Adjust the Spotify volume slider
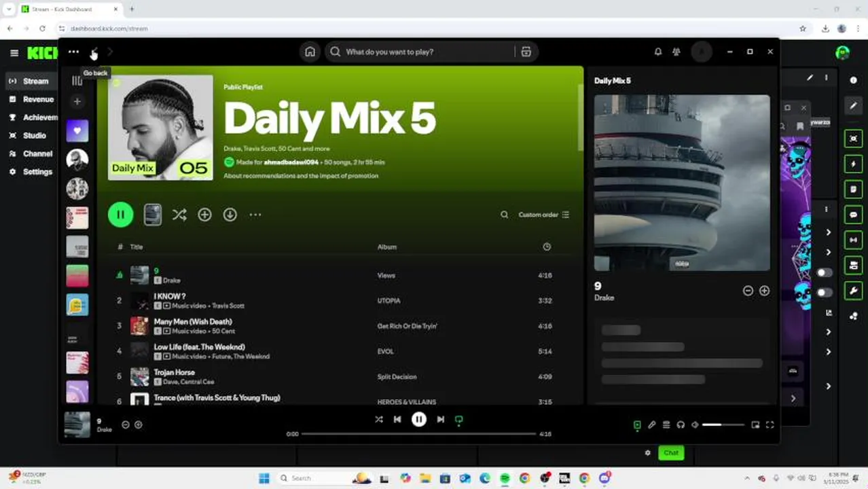 click(723, 424)
